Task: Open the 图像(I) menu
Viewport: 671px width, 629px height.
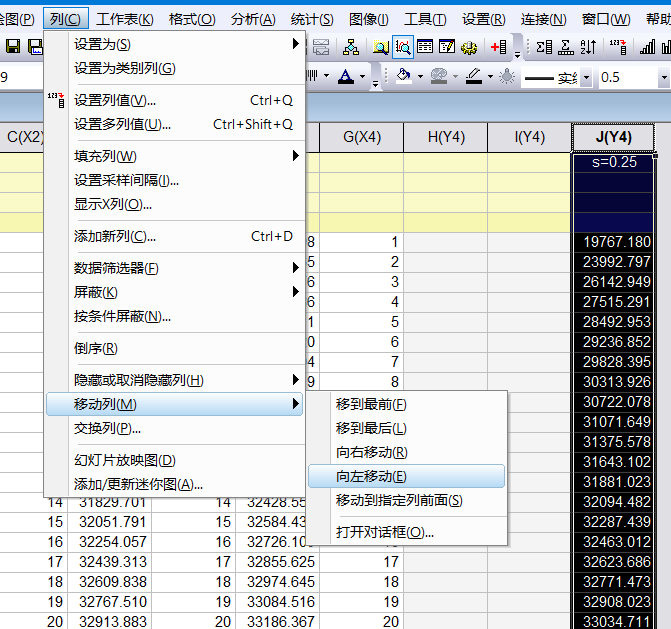Action: (x=368, y=19)
